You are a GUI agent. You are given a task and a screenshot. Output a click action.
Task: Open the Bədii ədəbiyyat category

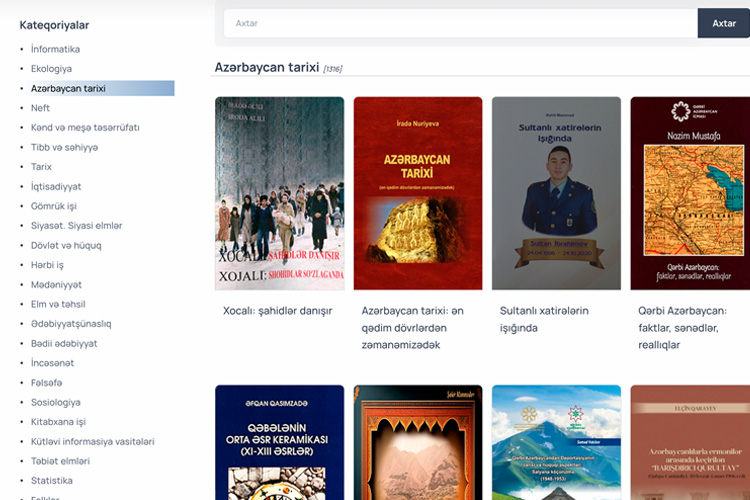click(64, 343)
